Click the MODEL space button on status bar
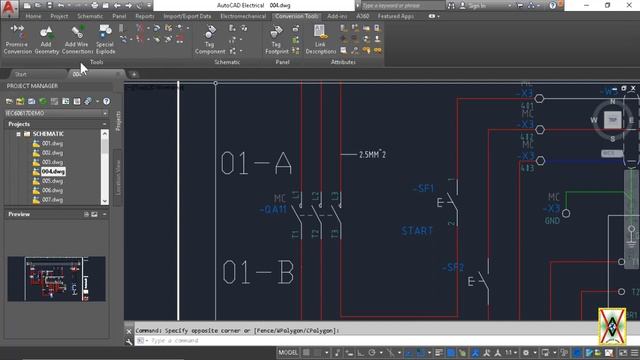Image resolution: width=640 pixels, height=360 pixels. 288,353
